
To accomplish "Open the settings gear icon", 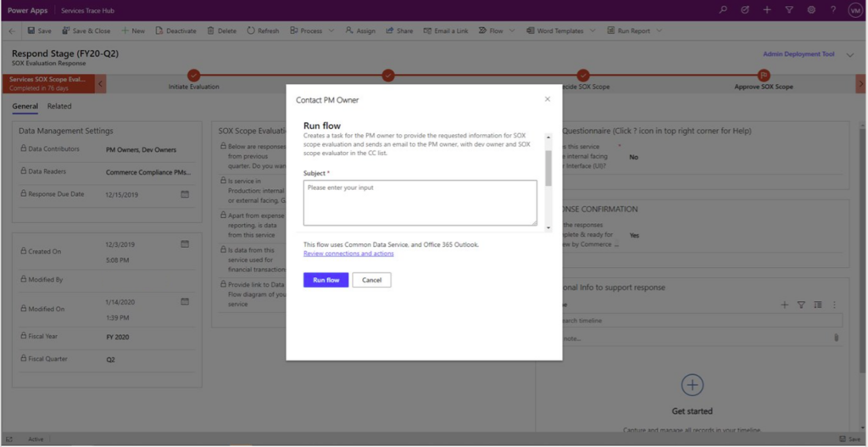I will pyautogui.click(x=811, y=10).
